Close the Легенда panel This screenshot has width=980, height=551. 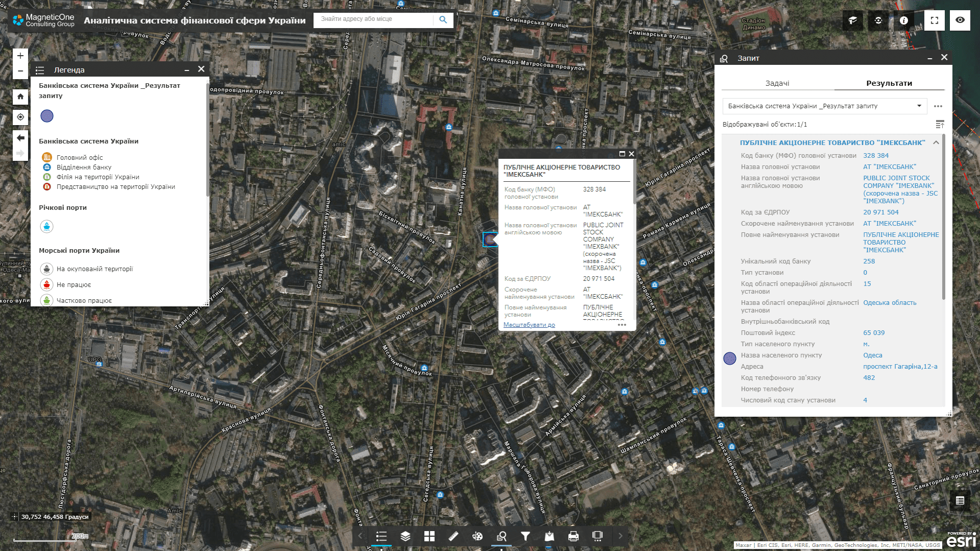(x=201, y=69)
